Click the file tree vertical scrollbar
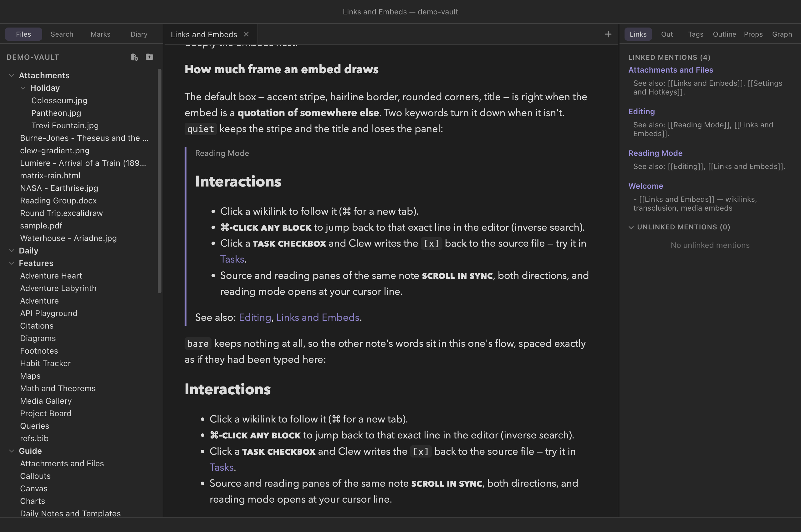The height and width of the screenshot is (532, 801). point(160,181)
